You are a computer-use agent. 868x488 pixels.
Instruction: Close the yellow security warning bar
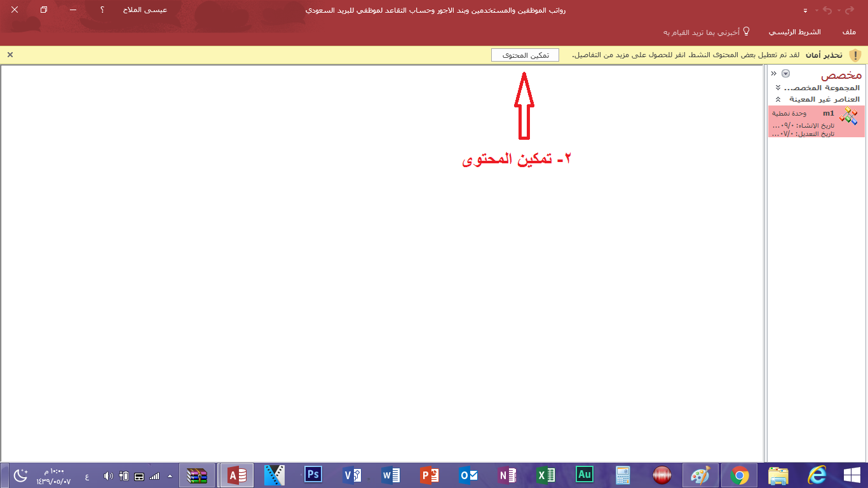pyautogui.click(x=10, y=55)
